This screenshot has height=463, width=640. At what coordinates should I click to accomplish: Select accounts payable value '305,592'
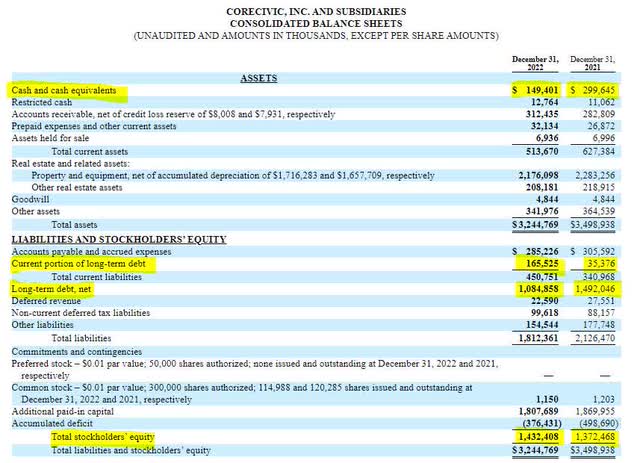598,252
